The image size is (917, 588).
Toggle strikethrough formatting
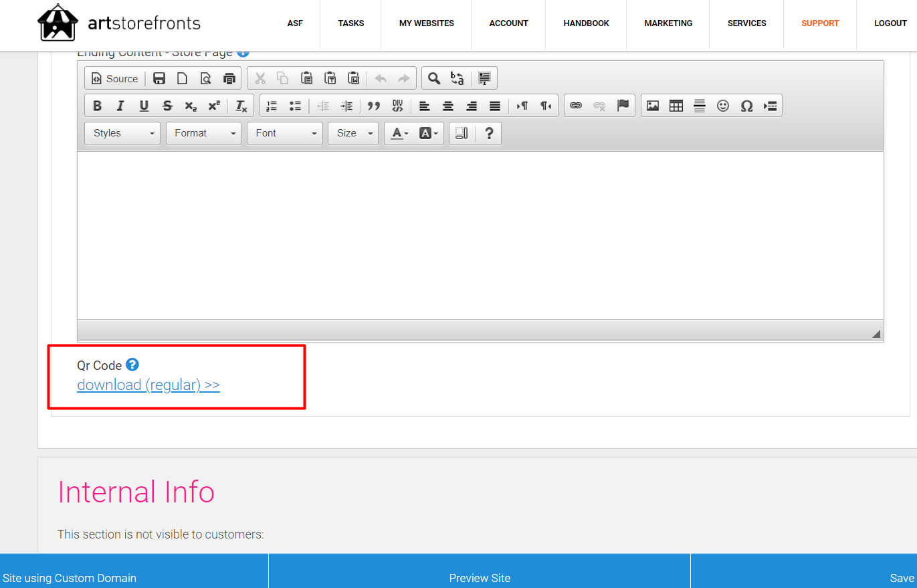167,106
